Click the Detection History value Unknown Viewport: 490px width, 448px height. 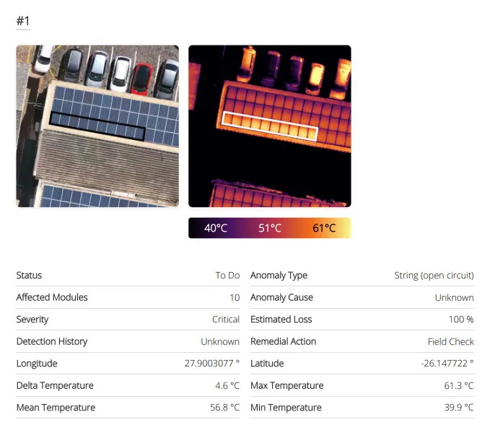pos(220,341)
